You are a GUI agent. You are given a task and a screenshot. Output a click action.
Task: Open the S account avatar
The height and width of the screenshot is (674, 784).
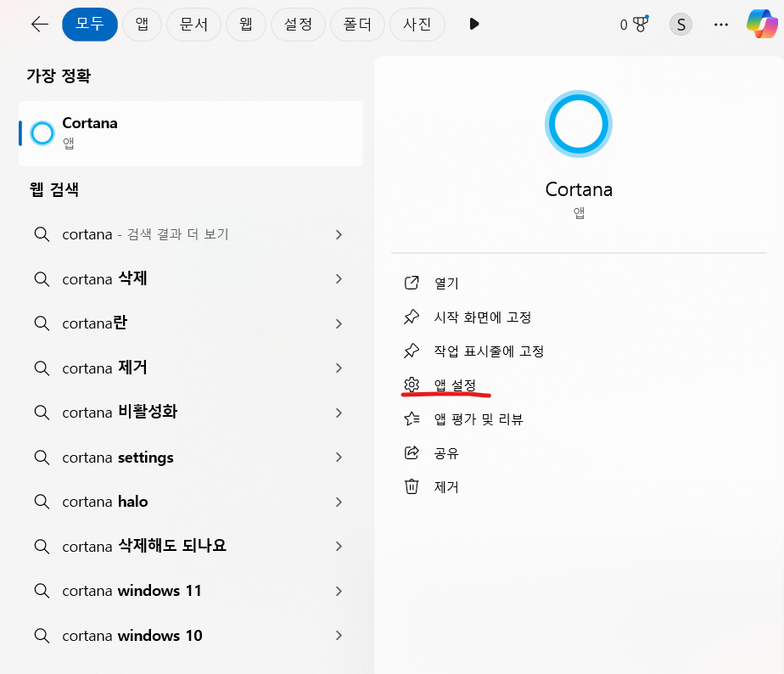pyautogui.click(x=680, y=24)
